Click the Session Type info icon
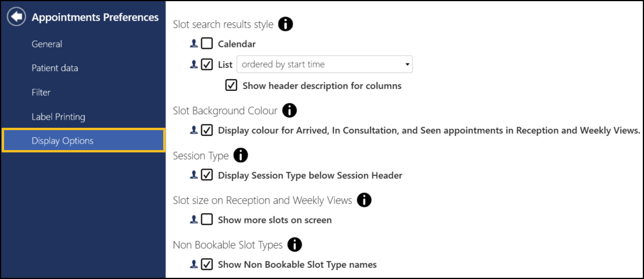This screenshot has height=279, width=644. [x=241, y=155]
